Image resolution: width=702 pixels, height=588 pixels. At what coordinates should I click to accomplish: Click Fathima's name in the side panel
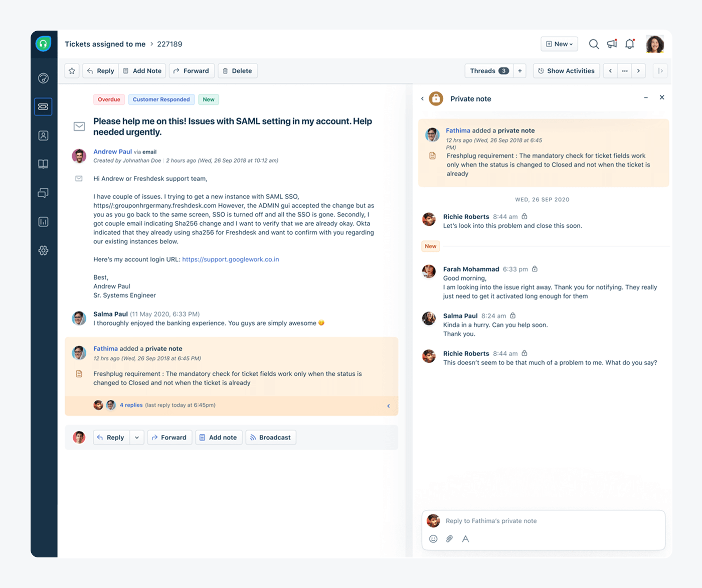(458, 130)
